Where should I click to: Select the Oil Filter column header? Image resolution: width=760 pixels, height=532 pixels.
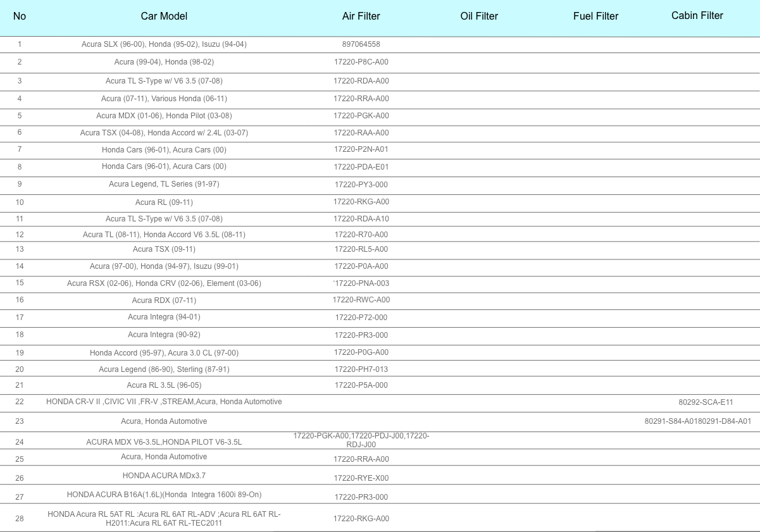479,16
